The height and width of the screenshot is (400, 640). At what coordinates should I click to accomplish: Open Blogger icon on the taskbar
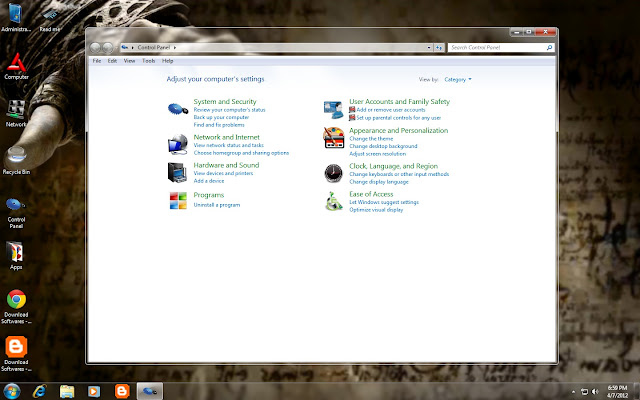(x=122, y=391)
